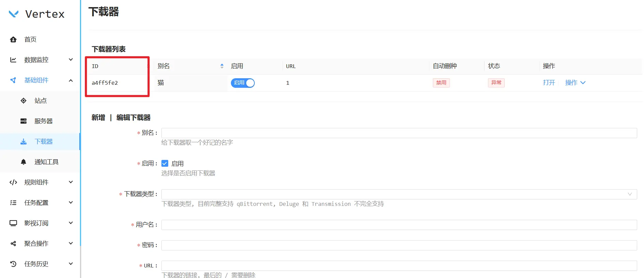Click the server icon beside 服务器
Screen dimensions: 644x278
[23, 121]
